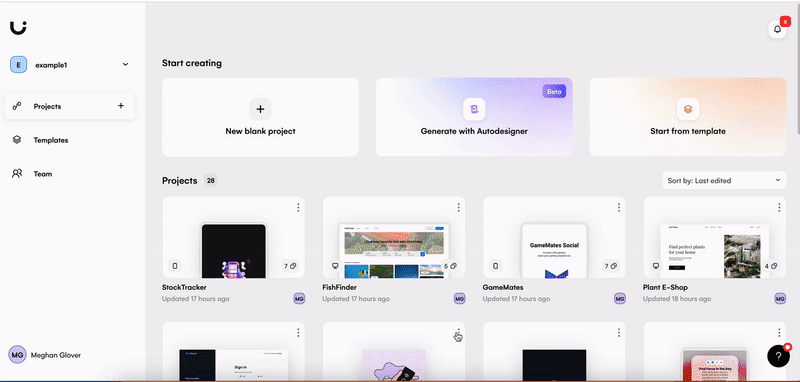Open GameMates three-dot options menu
800x382 pixels.
pyautogui.click(x=618, y=208)
